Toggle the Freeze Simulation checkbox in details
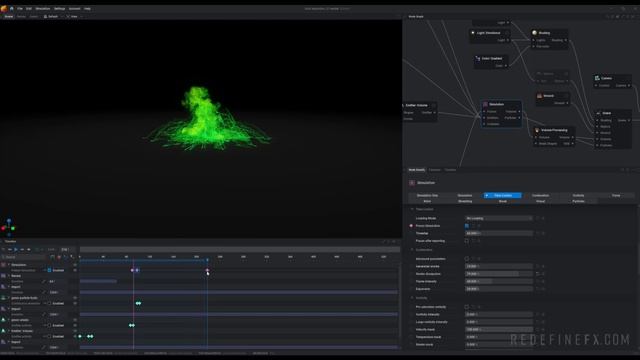 click(x=467, y=226)
